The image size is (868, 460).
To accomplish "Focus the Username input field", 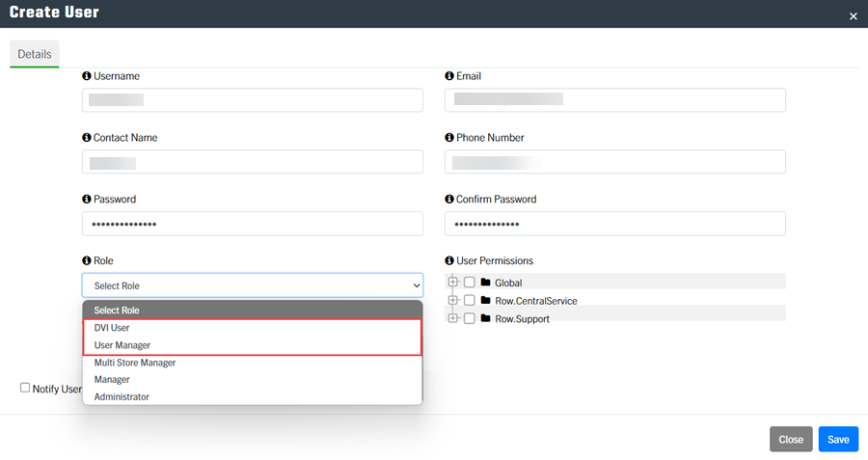I will tap(253, 100).
